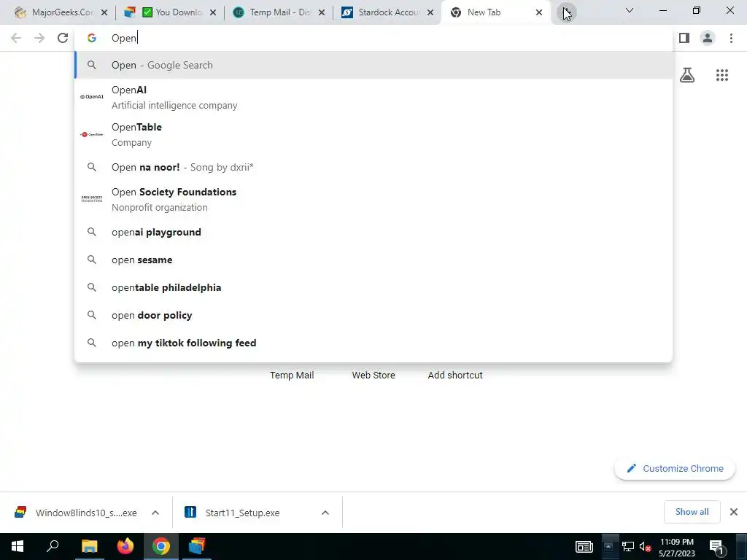Image resolution: width=747 pixels, height=560 pixels.
Task: Open the taskbar clock and date
Action: pos(676,548)
